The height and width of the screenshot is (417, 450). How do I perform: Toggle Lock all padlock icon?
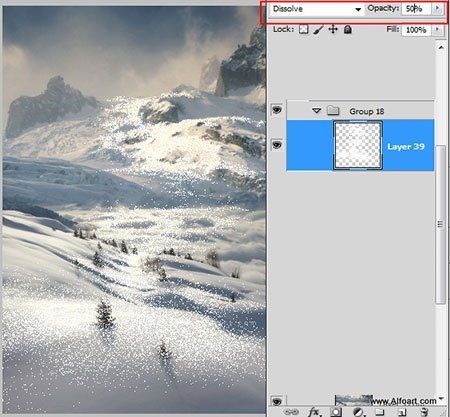348,30
